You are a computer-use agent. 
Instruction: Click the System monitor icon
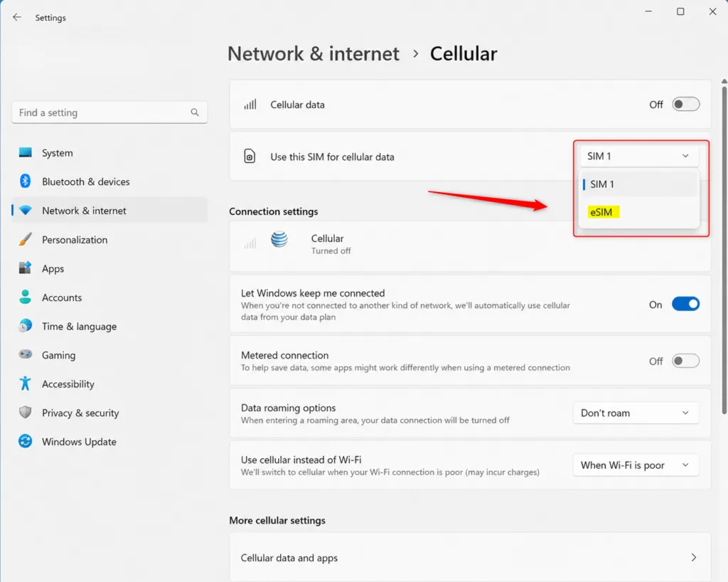coord(25,152)
